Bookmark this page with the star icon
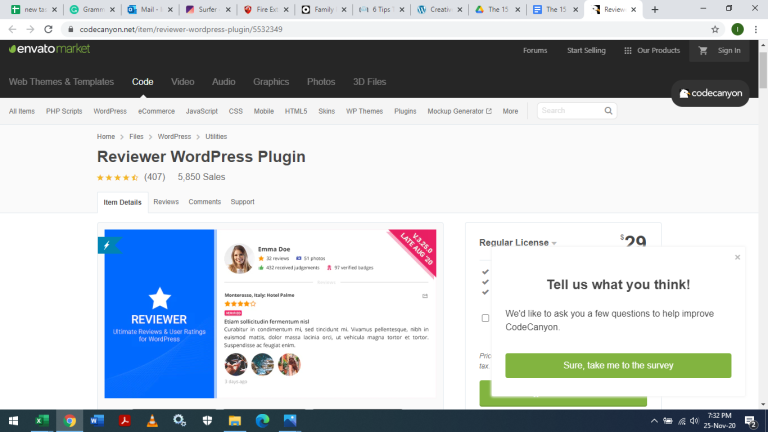The image size is (768, 432). (715, 29)
